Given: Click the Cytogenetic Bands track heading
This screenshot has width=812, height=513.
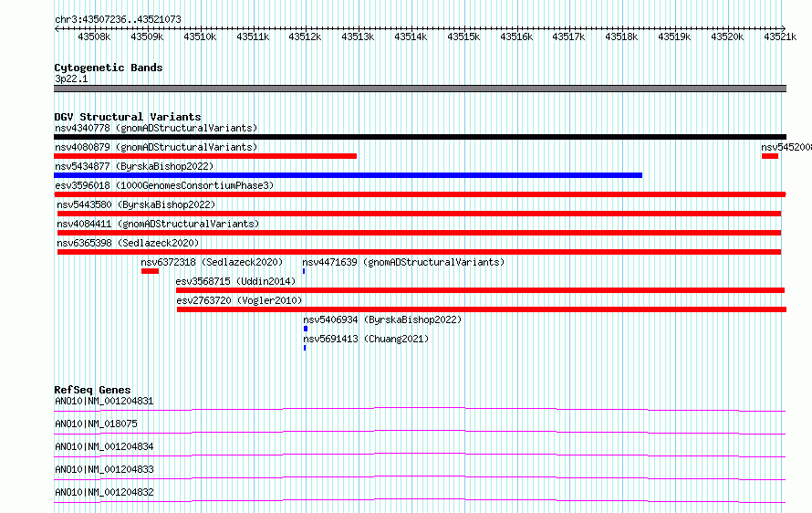Looking at the screenshot, I should point(109,68).
